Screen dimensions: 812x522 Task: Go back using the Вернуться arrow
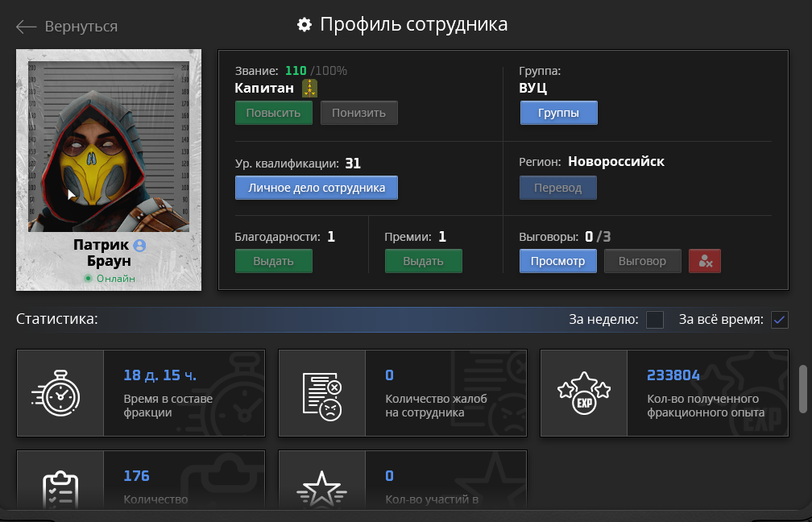click(26, 27)
